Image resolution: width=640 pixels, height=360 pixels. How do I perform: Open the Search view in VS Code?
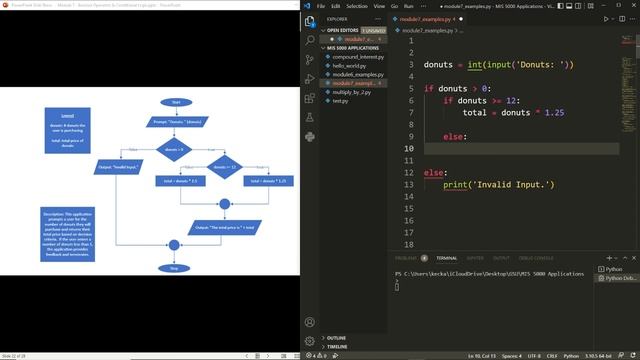coord(310,40)
